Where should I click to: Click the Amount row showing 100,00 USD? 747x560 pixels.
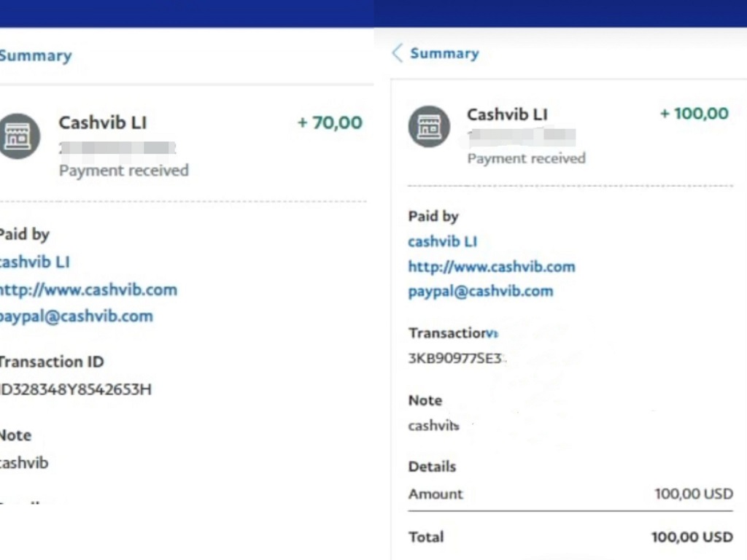coord(570,494)
